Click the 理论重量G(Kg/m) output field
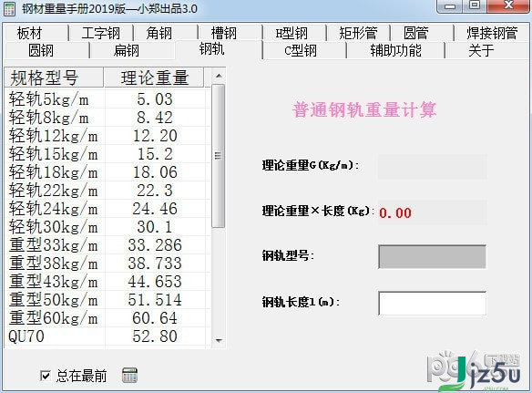 click(433, 167)
